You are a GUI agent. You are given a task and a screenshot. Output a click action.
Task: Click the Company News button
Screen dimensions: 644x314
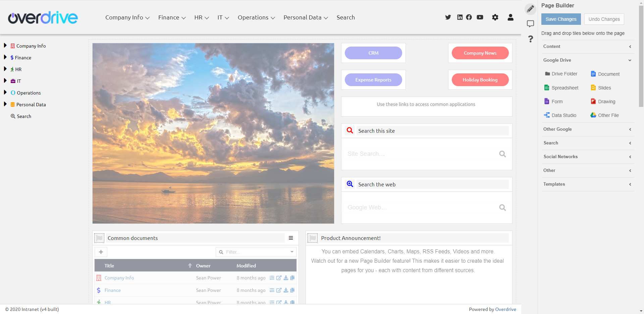click(480, 53)
